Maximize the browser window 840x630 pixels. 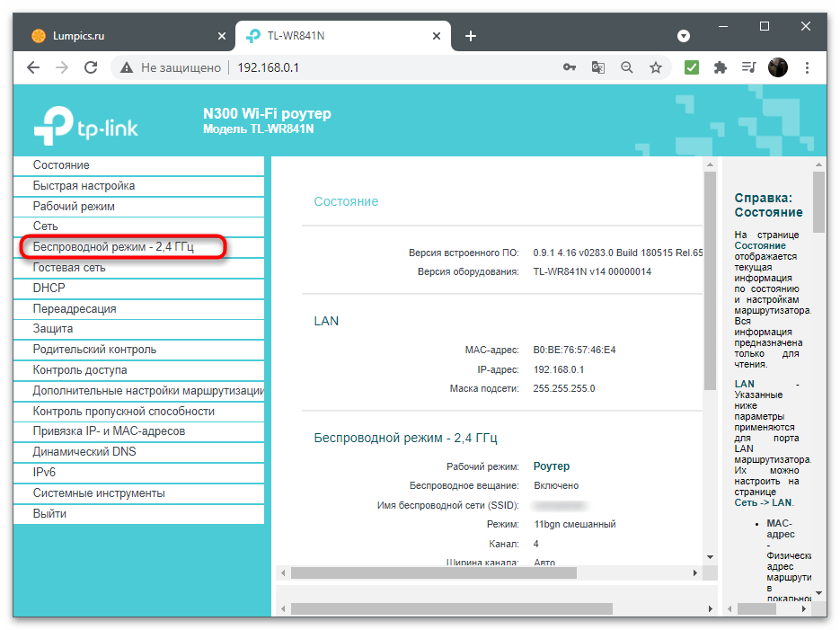click(x=765, y=26)
